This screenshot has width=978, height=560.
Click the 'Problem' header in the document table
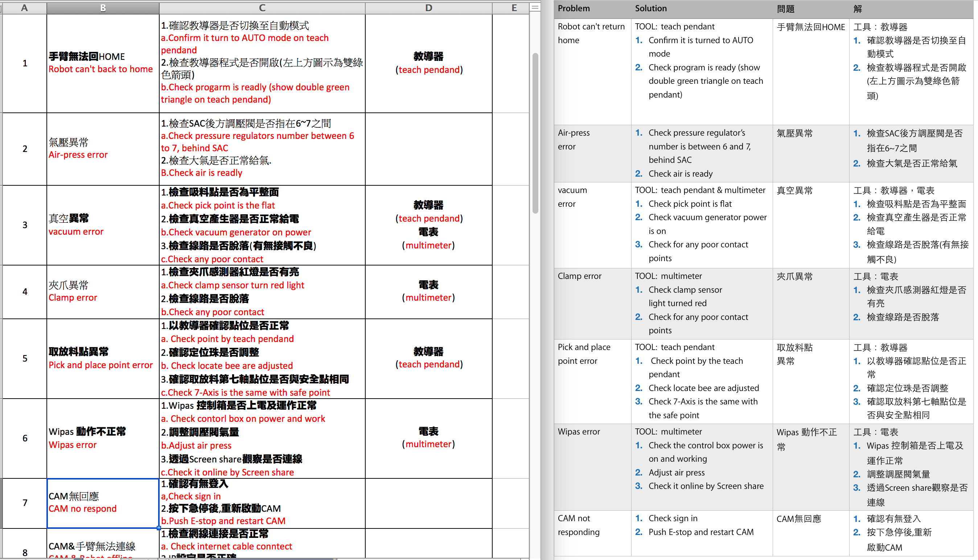point(574,8)
